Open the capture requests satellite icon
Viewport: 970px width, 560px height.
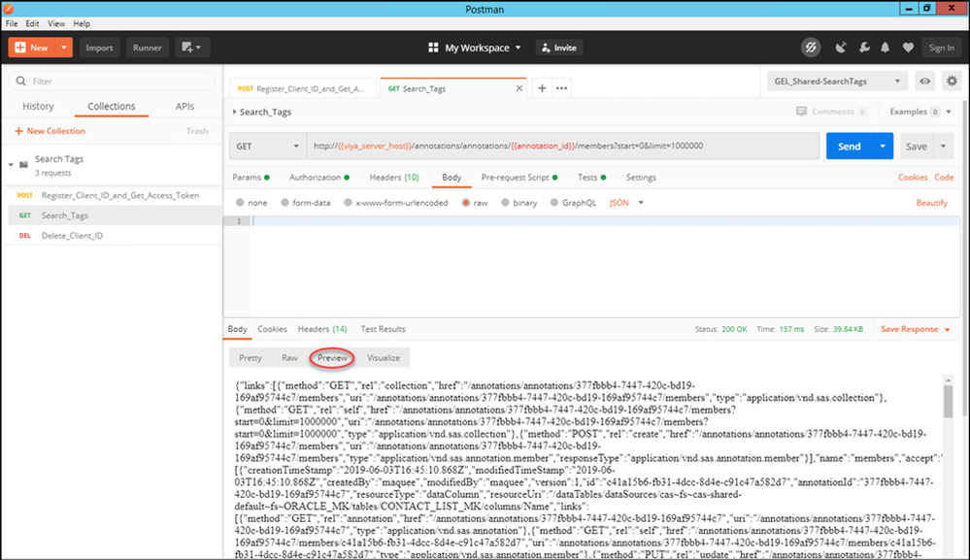coord(841,48)
